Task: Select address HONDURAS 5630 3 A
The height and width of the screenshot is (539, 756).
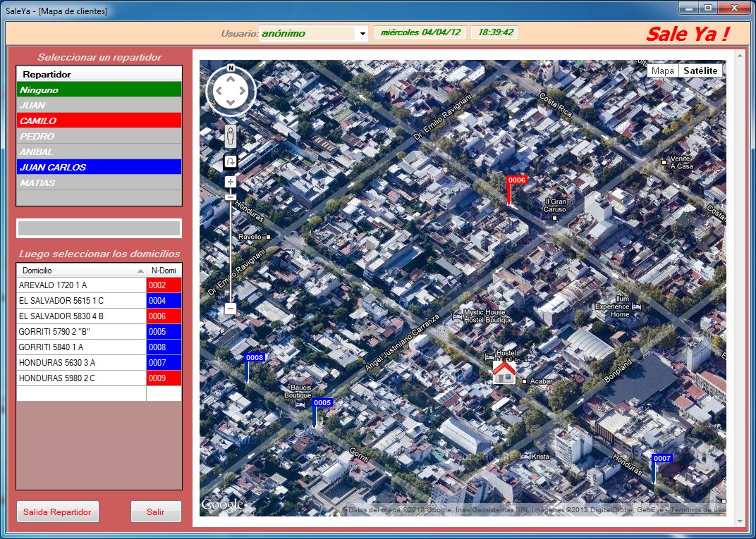Action: (x=82, y=363)
